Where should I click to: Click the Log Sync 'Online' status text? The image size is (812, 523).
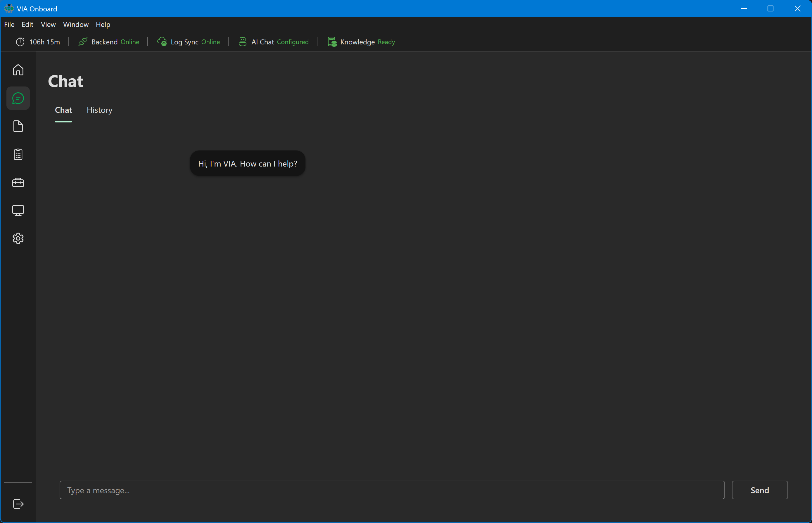[x=211, y=42]
